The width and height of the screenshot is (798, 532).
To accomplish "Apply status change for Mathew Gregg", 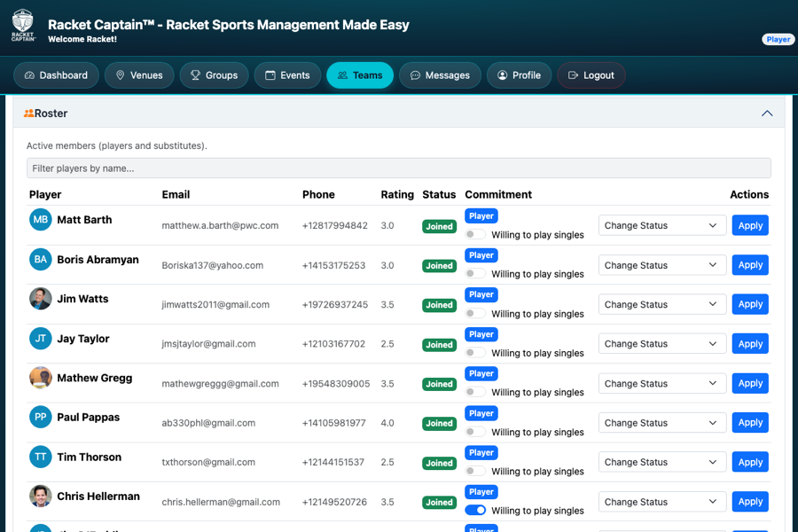I will (x=750, y=383).
